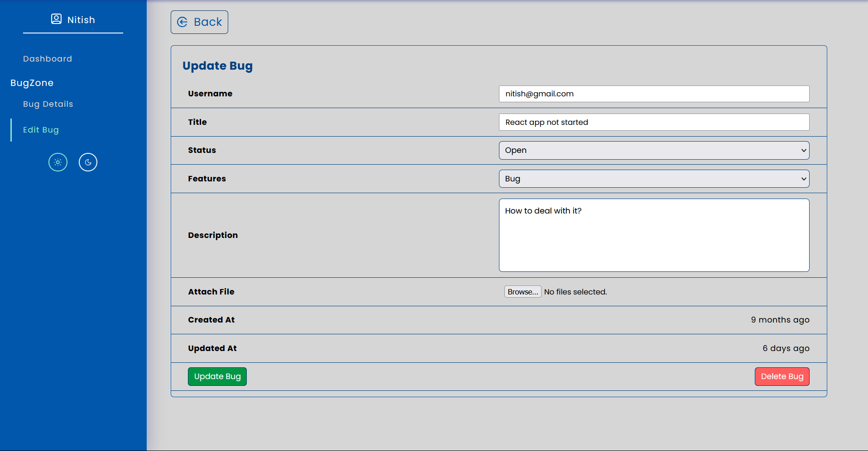Click Browse to attach a file
The height and width of the screenshot is (451, 868).
pyautogui.click(x=523, y=292)
